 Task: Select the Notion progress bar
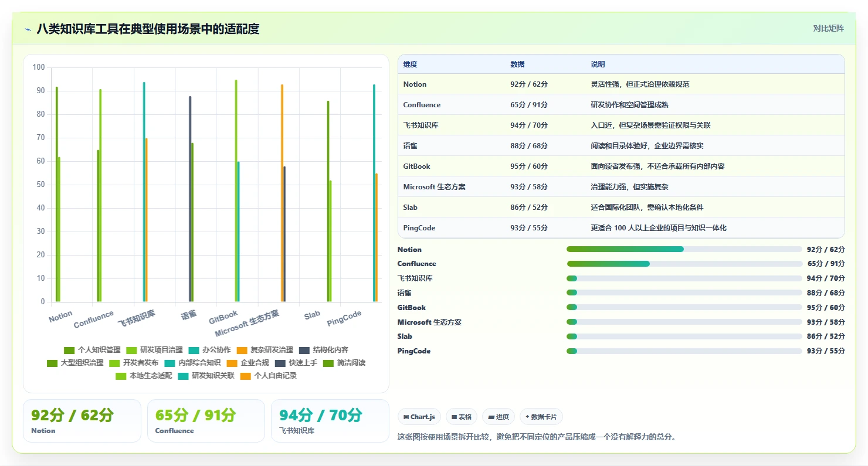(684, 249)
